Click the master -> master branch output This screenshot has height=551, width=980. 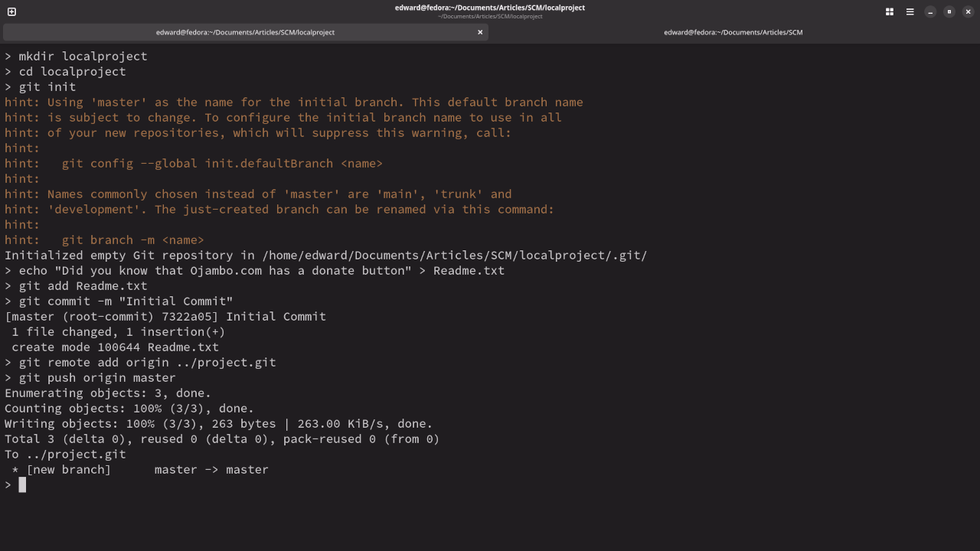tap(211, 469)
